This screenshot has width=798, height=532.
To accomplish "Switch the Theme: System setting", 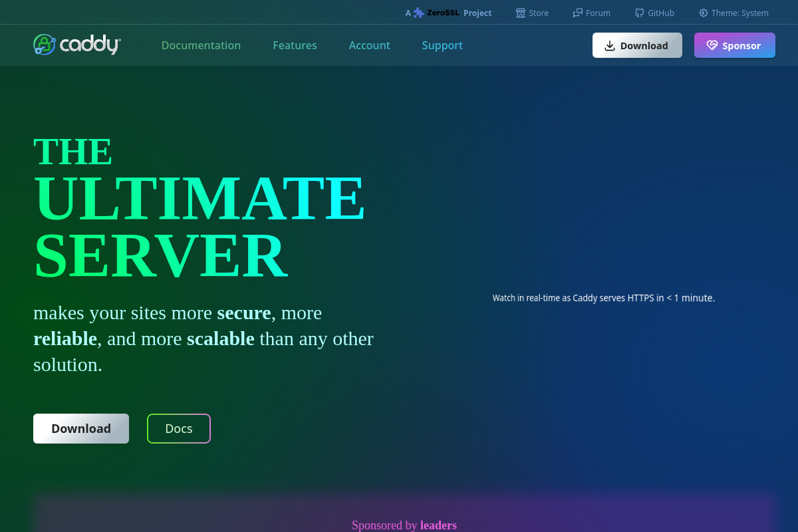I will coord(733,13).
